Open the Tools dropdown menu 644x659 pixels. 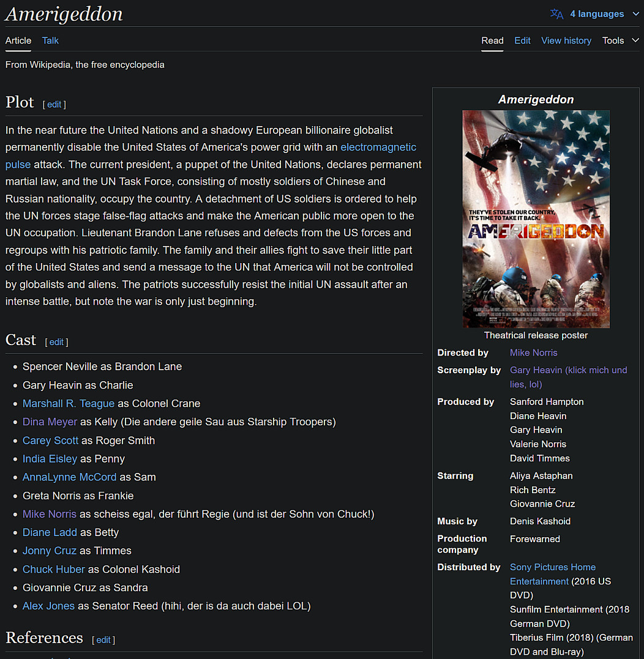point(620,40)
